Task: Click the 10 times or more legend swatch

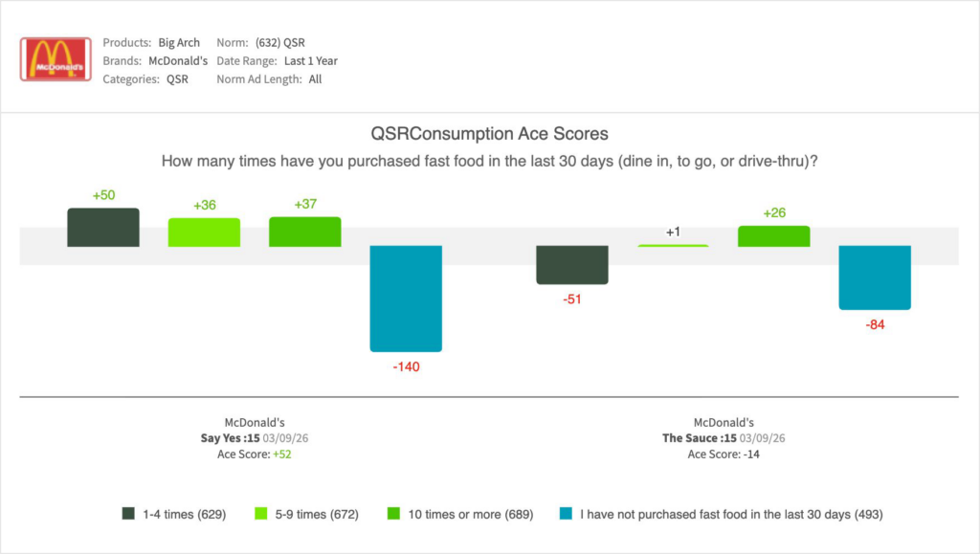Action: click(391, 514)
